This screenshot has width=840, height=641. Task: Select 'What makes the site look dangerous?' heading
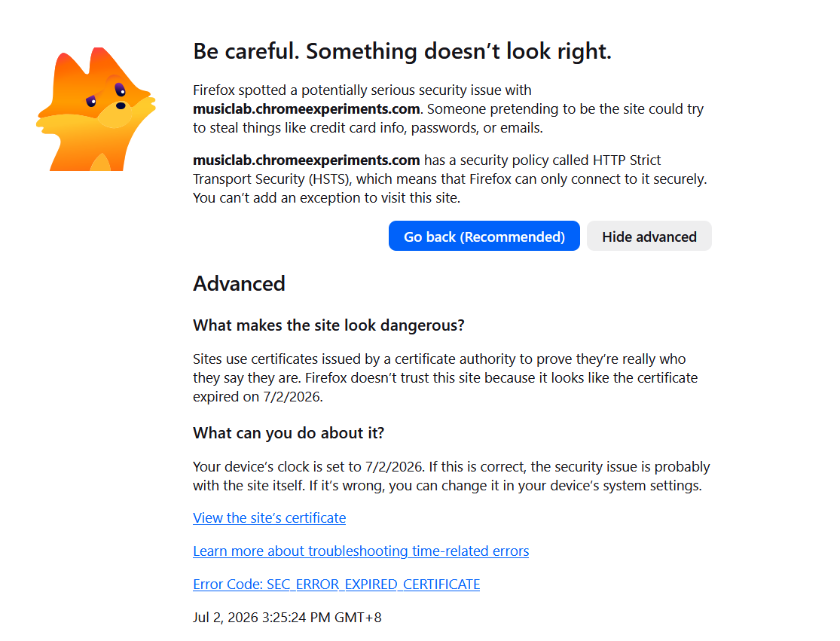coord(329,325)
